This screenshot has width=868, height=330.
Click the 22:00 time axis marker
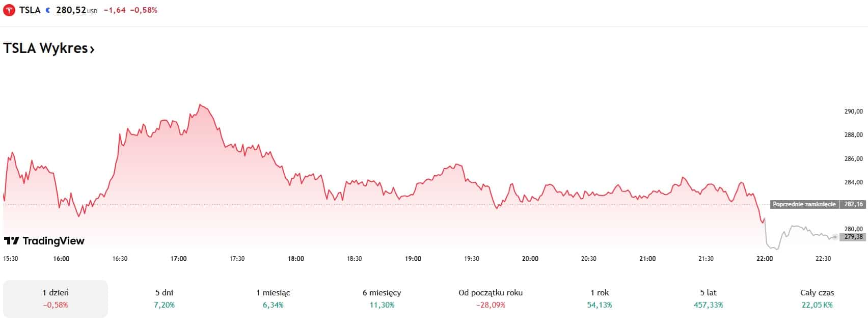pos(765,259)
